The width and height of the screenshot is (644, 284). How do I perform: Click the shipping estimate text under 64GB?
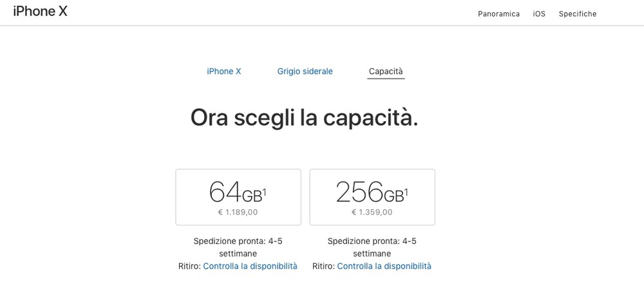pos(238,247)
